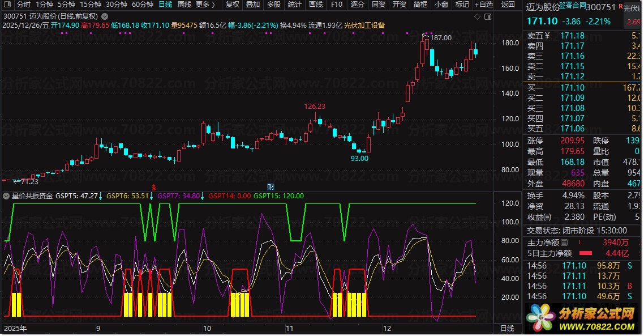This screenshot has width=644, height=336.
Task: Open the 量价共振资金 indicator settings icon
Action: tap(6, 196)
